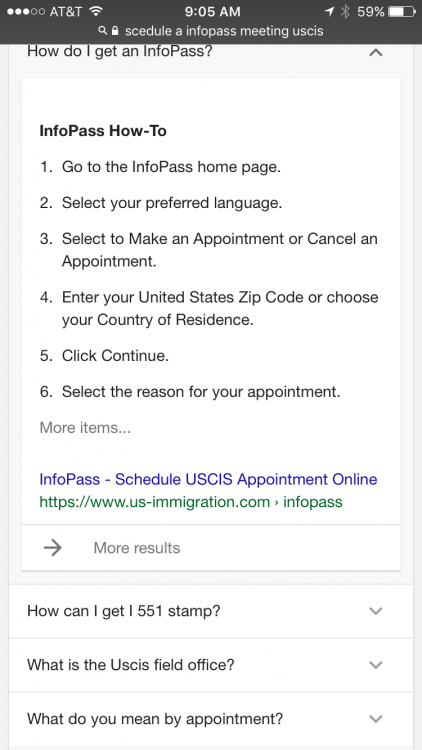Open the us-immigration.com infopass URL
Image resolution: width=422 pixels, height=750 pixels.
click(191, 502)
